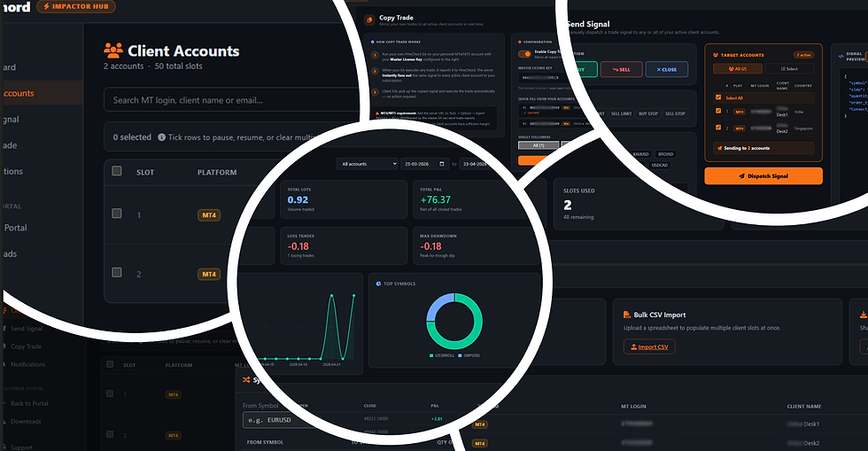Tick the header checkbox next to SLOT column
This screenshot has width=868, height=451.
click(116, 171)
